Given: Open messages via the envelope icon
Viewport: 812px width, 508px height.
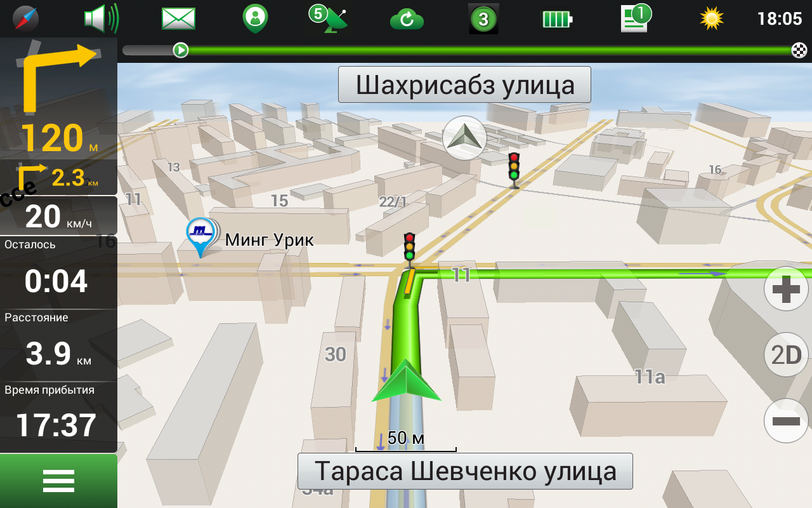Looking at the screenshot, I should 176,18.
